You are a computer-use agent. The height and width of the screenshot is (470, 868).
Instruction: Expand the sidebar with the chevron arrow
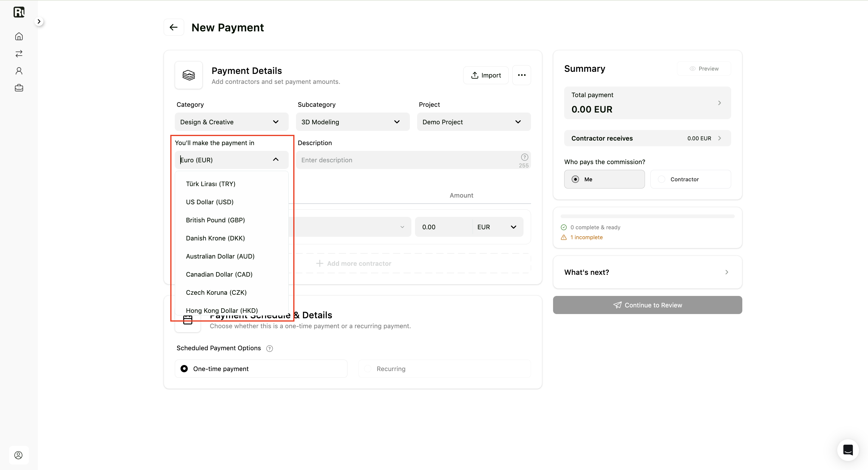39,22
